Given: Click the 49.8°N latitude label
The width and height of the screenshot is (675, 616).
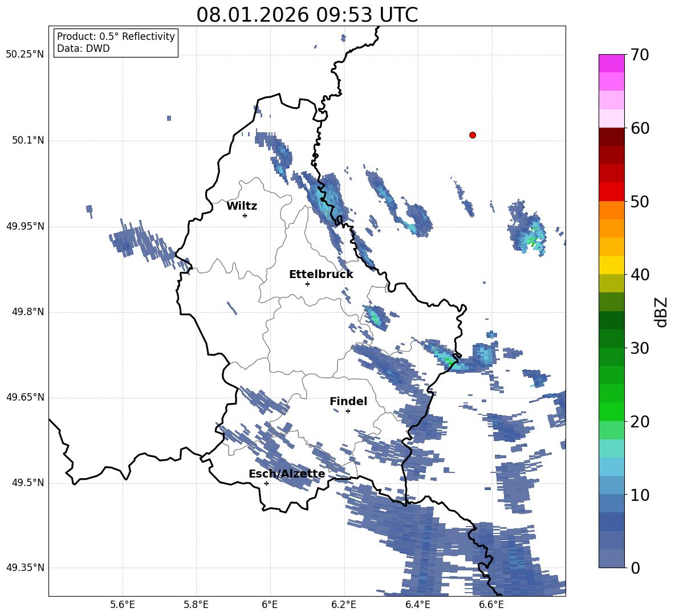Looking at the screenshot, I should (x=29, y=312).
